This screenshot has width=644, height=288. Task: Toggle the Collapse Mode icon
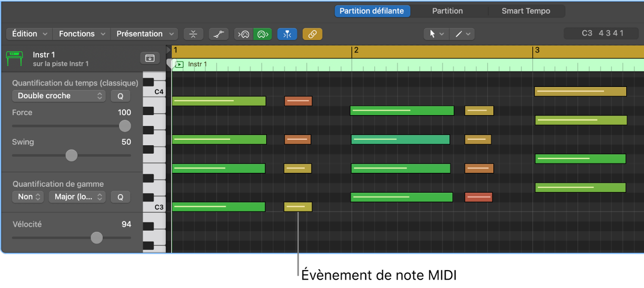[193, 34]
